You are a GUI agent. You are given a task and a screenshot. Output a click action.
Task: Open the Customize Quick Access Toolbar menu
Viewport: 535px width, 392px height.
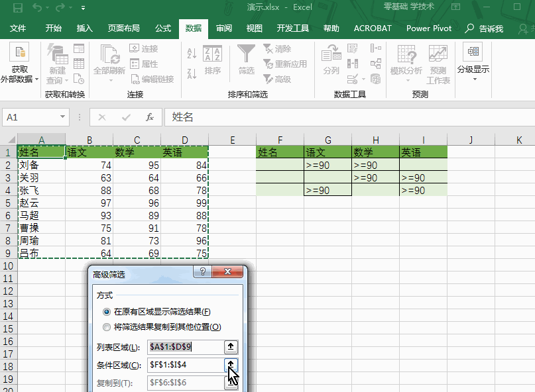tap(84, 8)
